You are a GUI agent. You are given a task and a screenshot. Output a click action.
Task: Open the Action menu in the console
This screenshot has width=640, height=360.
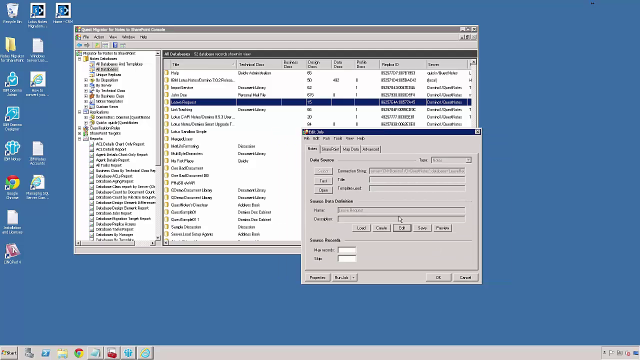click(x=99, y=37)
